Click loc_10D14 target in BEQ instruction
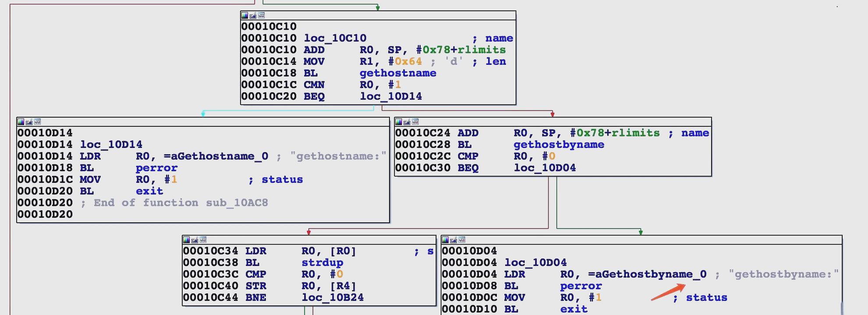Image resolution: width=868 pixels, height=315 pixels. [391, 96]
